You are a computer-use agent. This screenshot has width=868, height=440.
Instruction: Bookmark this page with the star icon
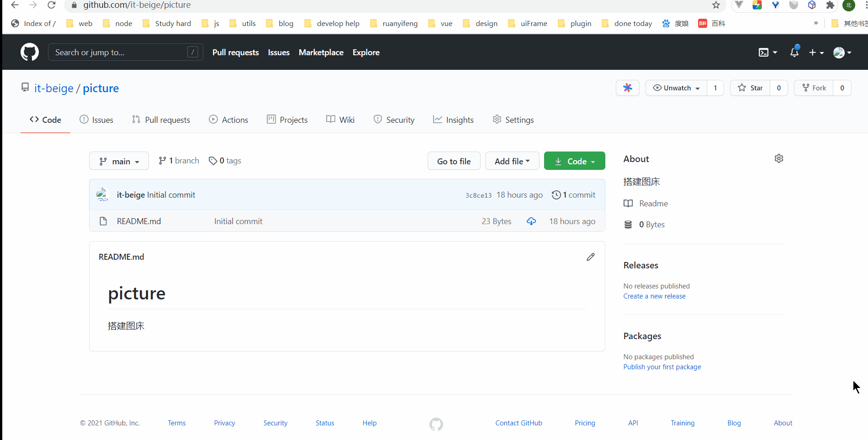click(716, 5)
